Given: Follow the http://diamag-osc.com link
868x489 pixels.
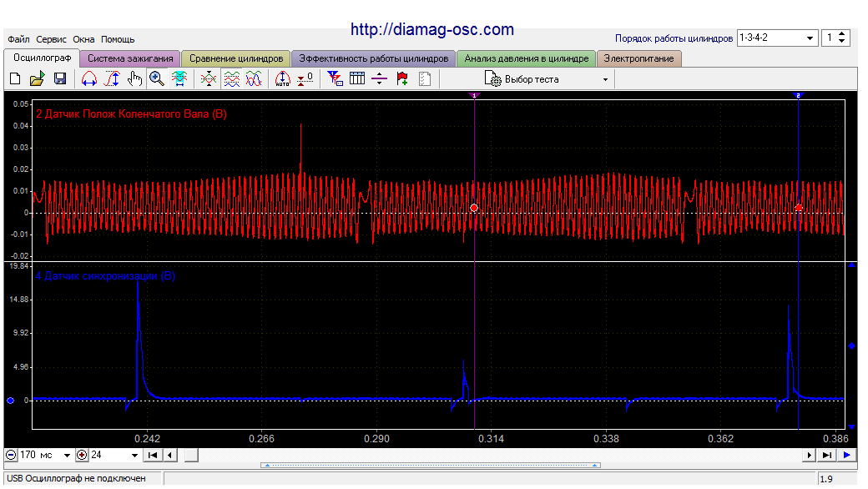Looking at the screenshot, I should [432, 29].
